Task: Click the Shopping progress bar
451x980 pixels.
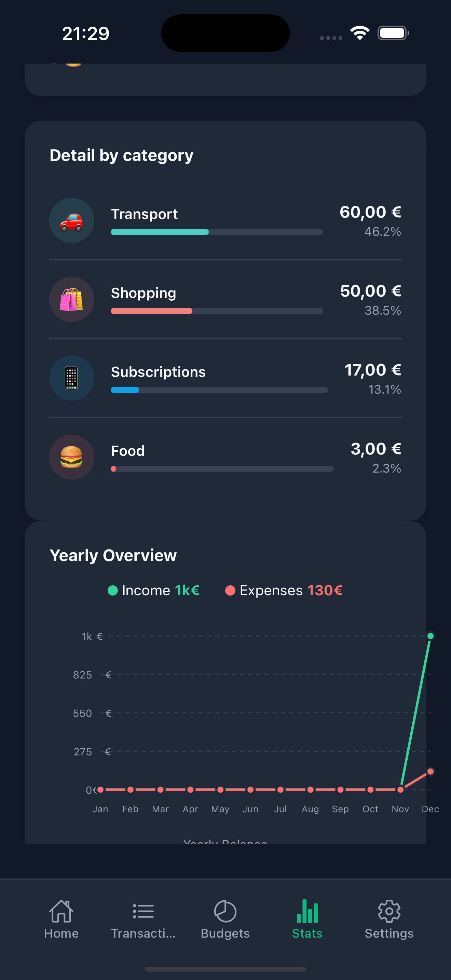Action: tap(216, 311)
